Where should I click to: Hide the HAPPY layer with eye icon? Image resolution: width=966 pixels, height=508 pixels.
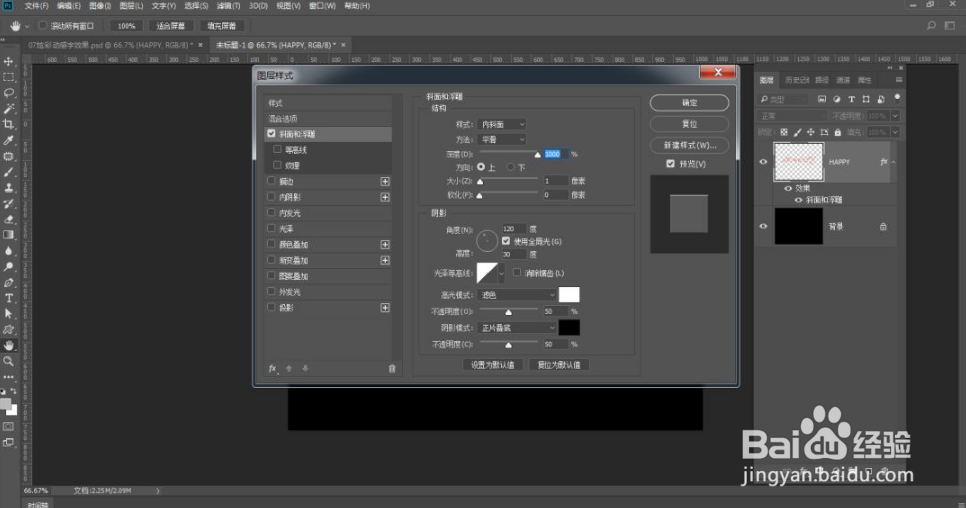click(763, 162)
